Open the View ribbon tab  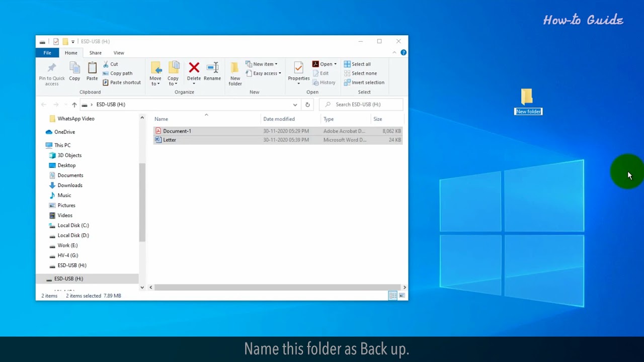pyautogui.click(x=119, y=53)
